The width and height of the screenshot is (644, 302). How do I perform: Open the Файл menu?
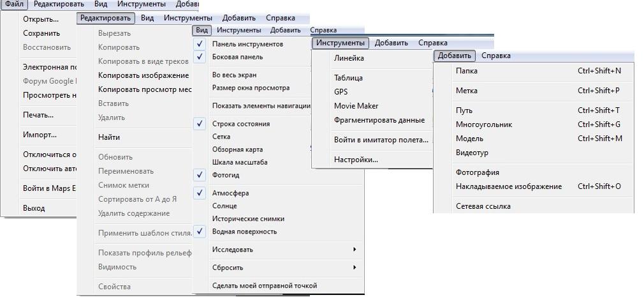pos(14,4)
